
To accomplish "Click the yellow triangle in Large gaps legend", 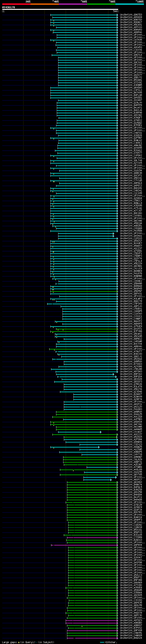I will pos(19,642).
